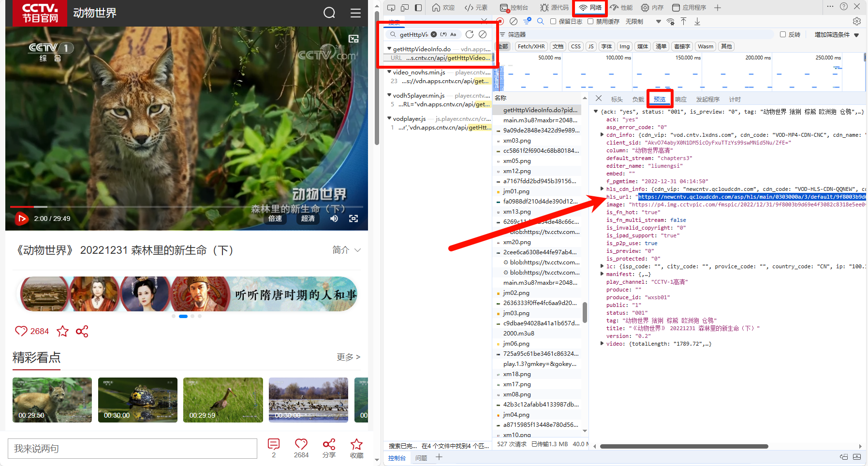868x466 pixels.
Task: Toggle the DevTools sidebar dock icon
Action: [418, 7]
